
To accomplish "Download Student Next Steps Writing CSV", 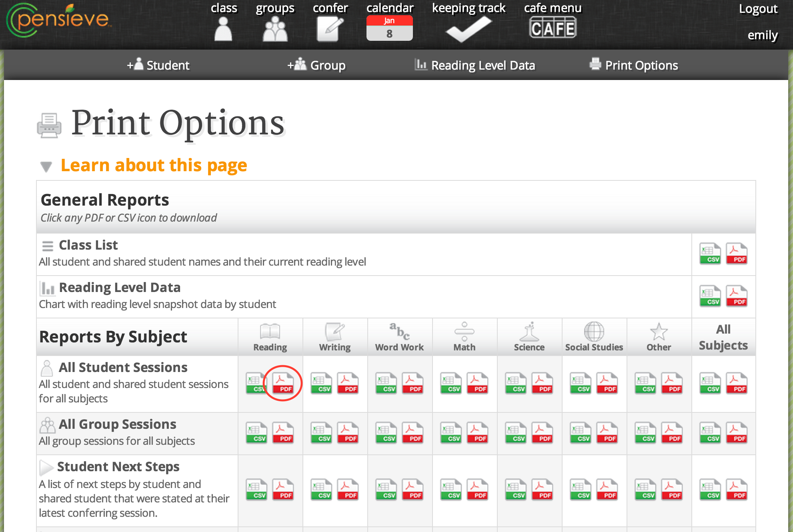I will (321, 490).
